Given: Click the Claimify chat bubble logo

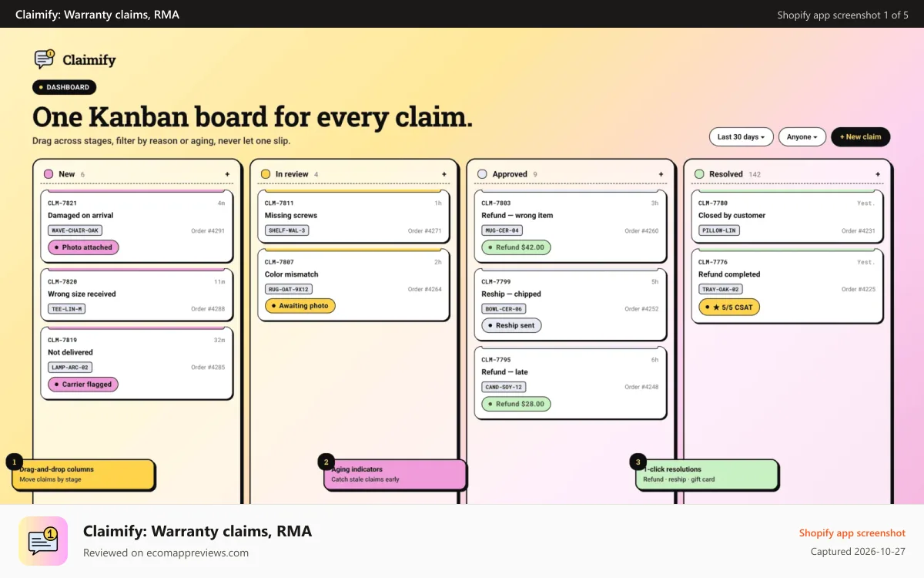Looking at the screenshot, I should point(45,59).
